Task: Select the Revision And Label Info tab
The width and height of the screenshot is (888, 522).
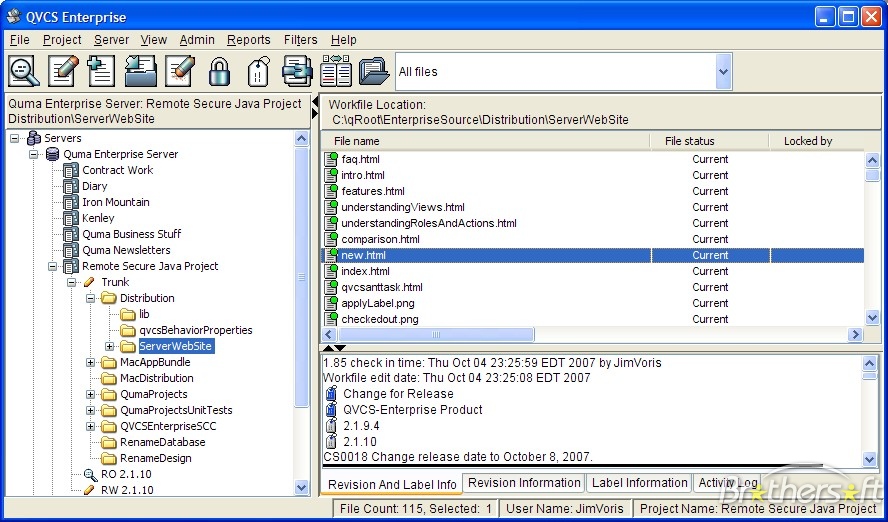Action: 392,485
